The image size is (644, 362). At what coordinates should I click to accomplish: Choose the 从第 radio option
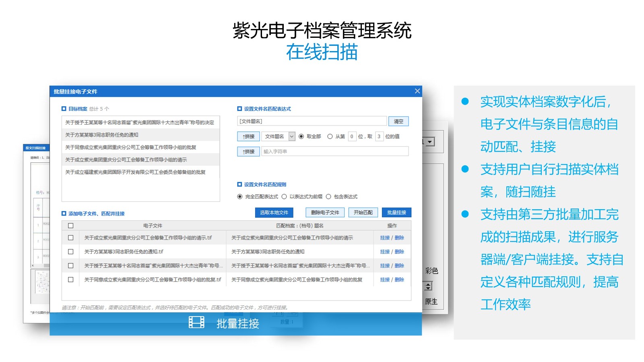click(330, 136)
